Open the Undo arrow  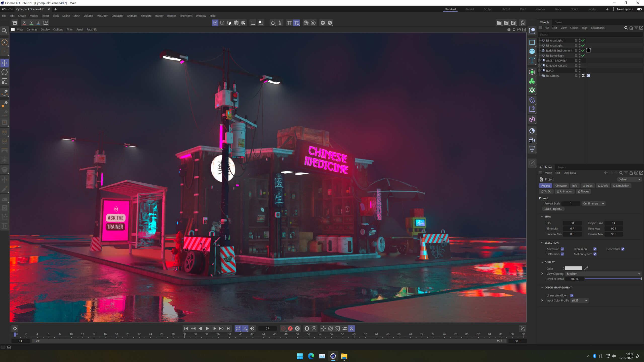pyautogui.click(x=4, y=9)
